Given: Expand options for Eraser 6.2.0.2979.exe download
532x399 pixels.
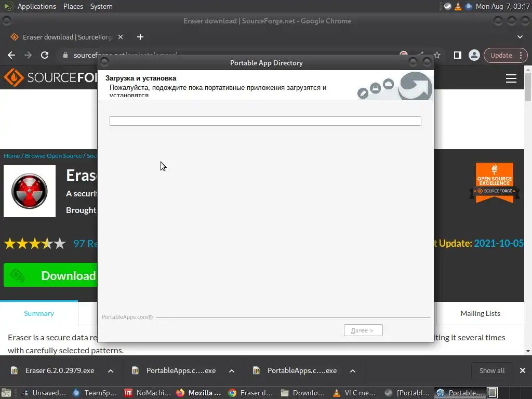Looking at the screenshot, I should point(111,371).
